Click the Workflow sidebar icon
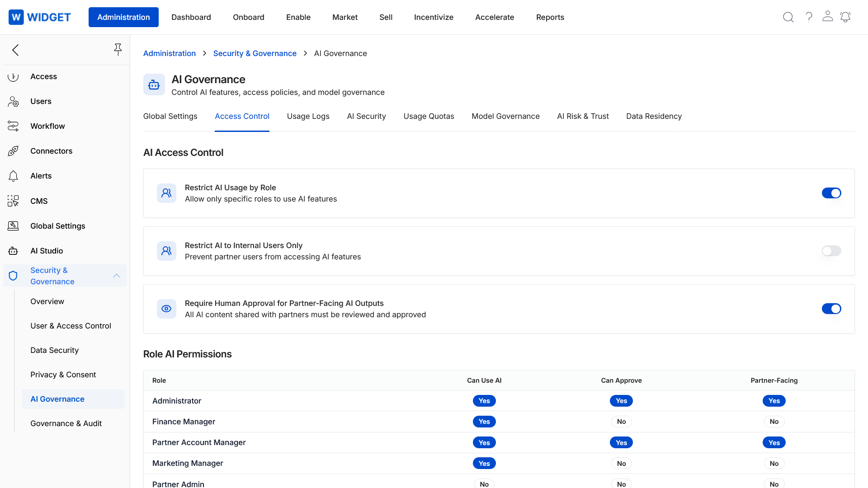This screenshot has width=868, height=488. pos(13,126)
